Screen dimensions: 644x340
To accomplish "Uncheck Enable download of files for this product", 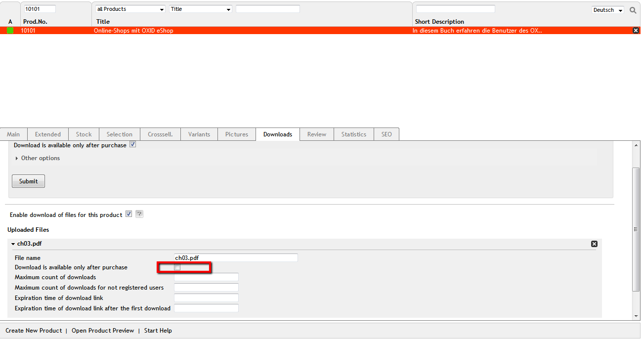I will pyautogui.click(x=129, y=214).
